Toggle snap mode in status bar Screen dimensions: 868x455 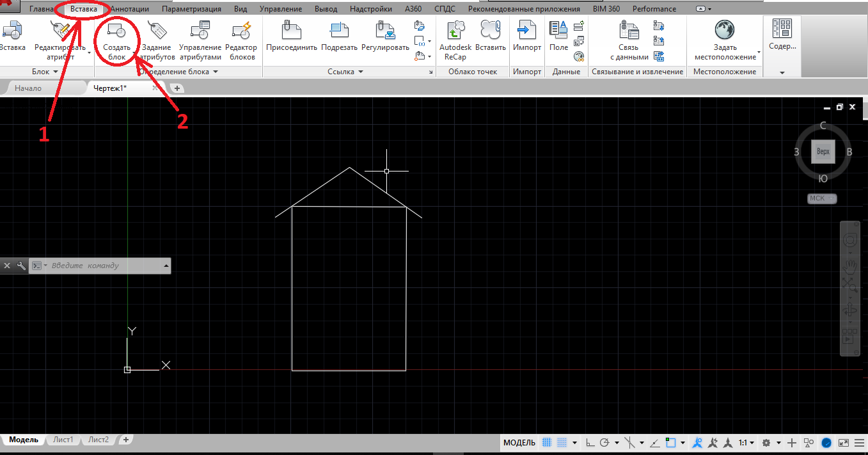point(562,443)
